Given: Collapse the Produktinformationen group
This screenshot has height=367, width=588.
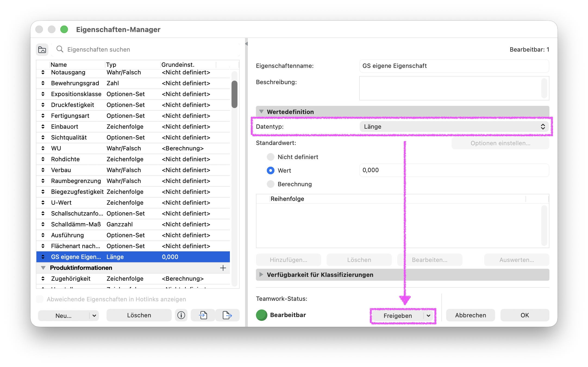Looking at the screenshot, I should point(43,268).
